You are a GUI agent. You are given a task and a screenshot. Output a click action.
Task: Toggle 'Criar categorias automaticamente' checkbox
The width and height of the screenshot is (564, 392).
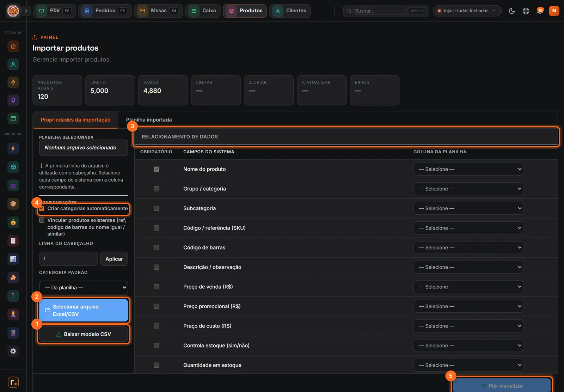pos(42,208)
